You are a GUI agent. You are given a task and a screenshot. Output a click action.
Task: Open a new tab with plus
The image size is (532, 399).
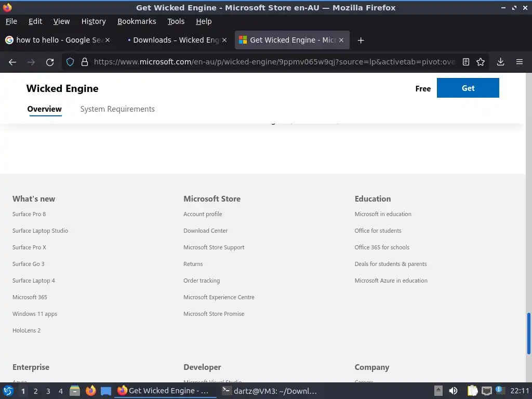(x=361, y=41)
